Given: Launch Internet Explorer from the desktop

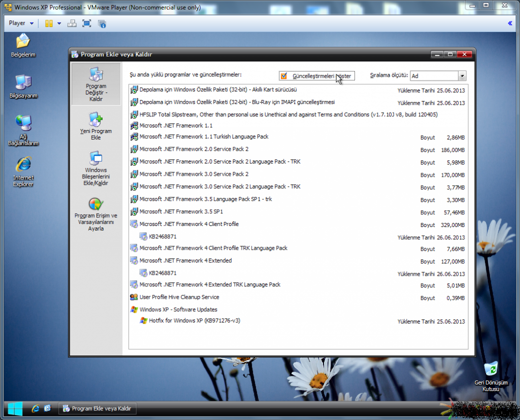Looking at the screenshot, I should coord(23,172).
